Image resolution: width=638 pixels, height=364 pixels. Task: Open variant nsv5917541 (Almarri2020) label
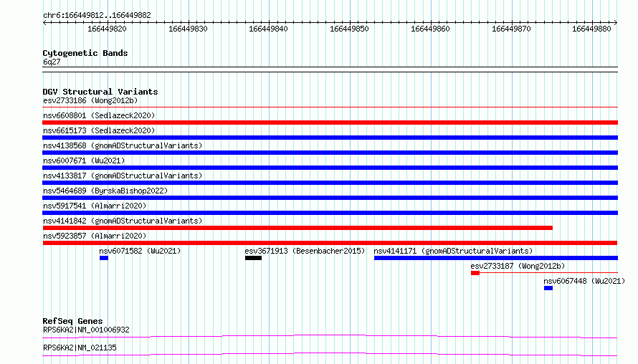coord(95,206)
